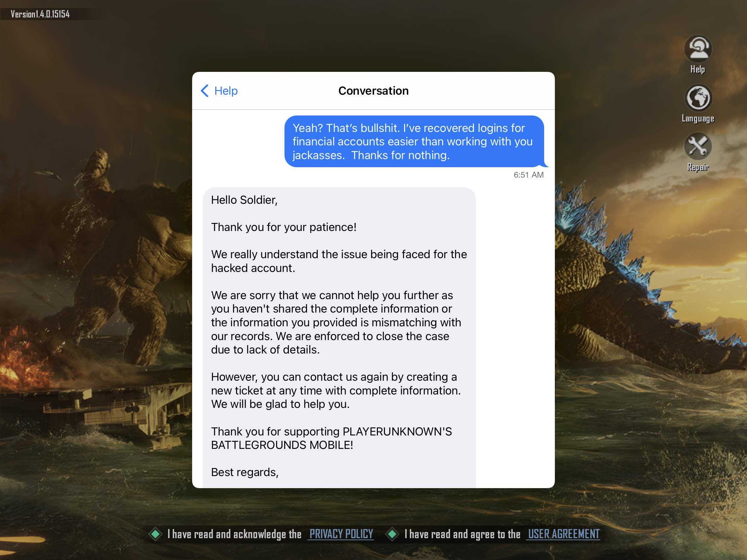This screenshot has height=560, width=747.
Task: Toggle the user agreement diamond checkbox
Action: [x=392, y=534]
